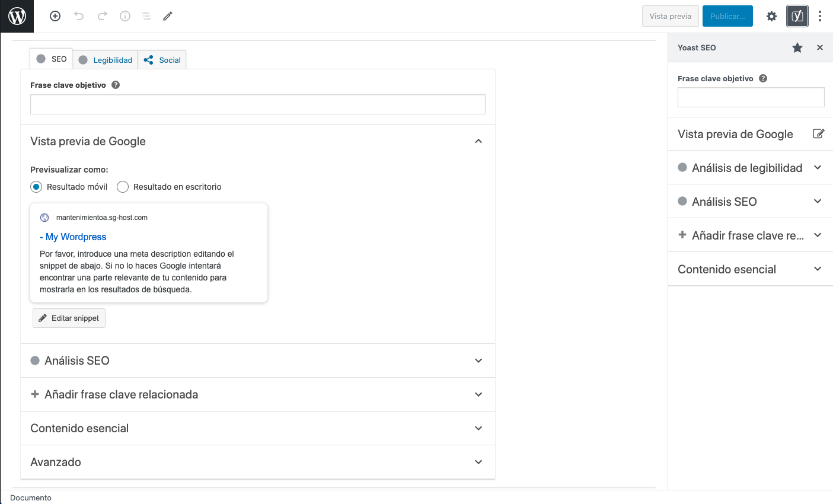Screen dimensions: 833x504
Task: Open the block inserter plus icon
Action: [x=55, y=16]
